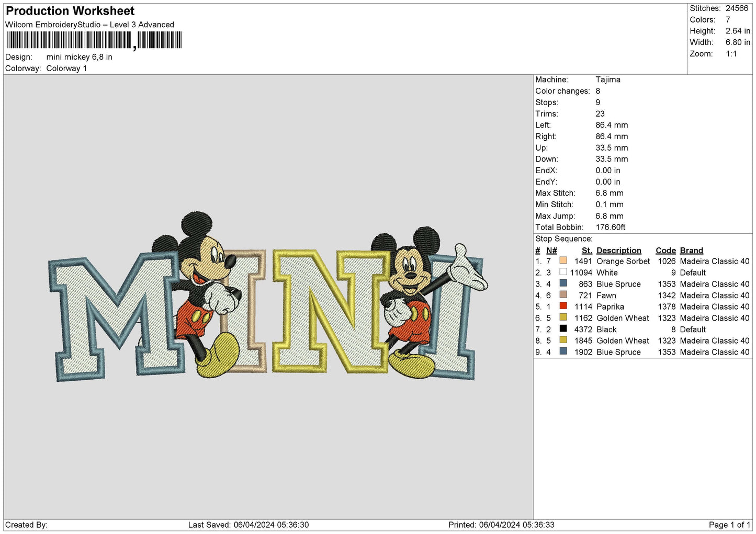Click the MINI Mickey embroidery design preview
Image resolution: width=756 pixels, height=534 pixels.
coord(268,297)
